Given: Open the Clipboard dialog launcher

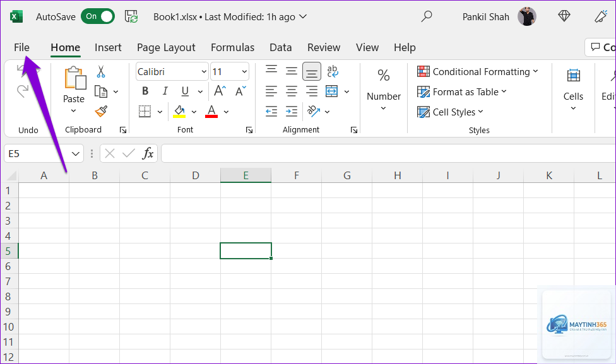Looking at the screenshot, I should click(x=123, y=130).
